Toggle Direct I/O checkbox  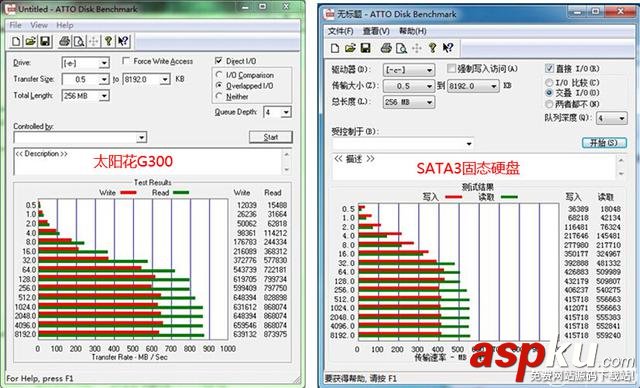point(219,61)
